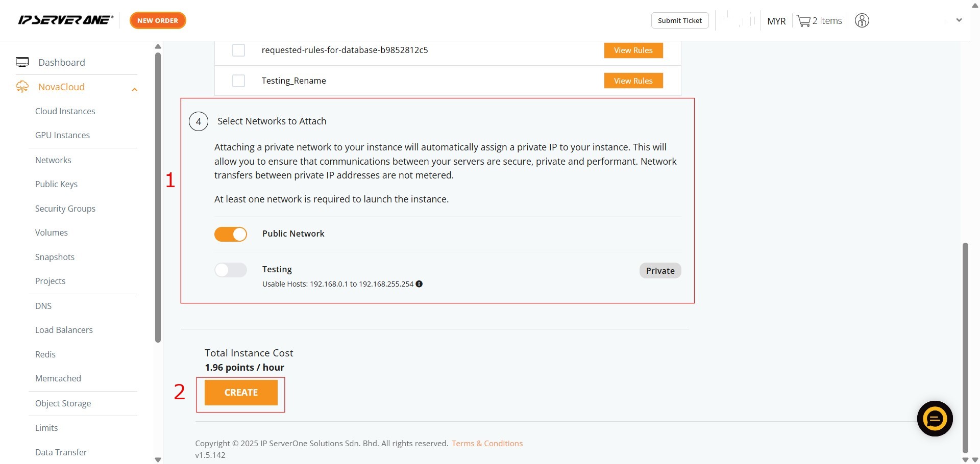The image size is (980, 464).
Task: Go to Load Balancers menu item
Action: pyautogui.click(x=64, y=330)
